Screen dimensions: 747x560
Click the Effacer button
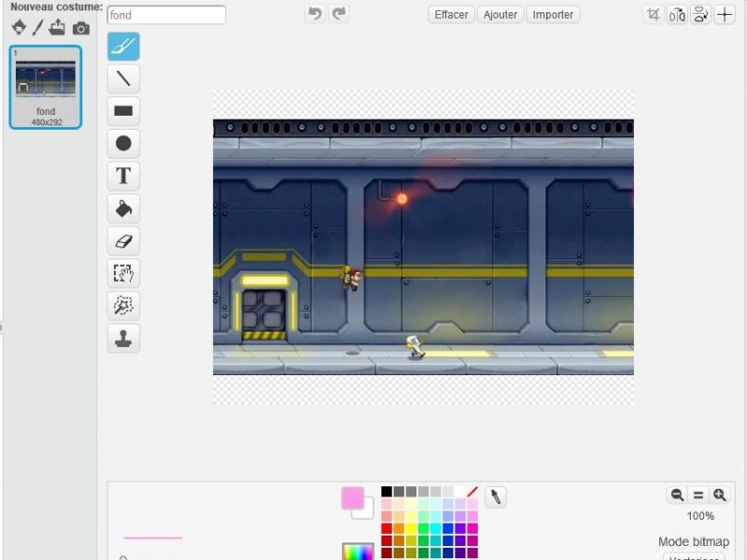coord(451,15)
